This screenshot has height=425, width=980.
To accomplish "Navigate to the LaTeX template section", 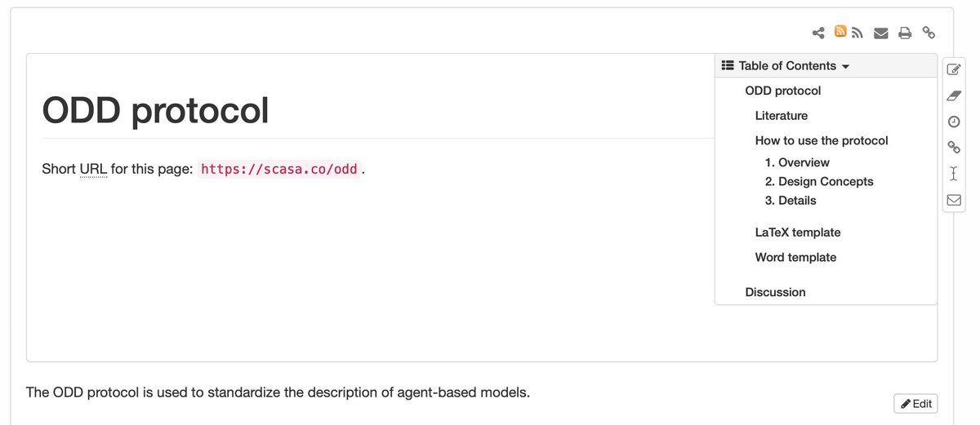I will (x=798, y=232).
